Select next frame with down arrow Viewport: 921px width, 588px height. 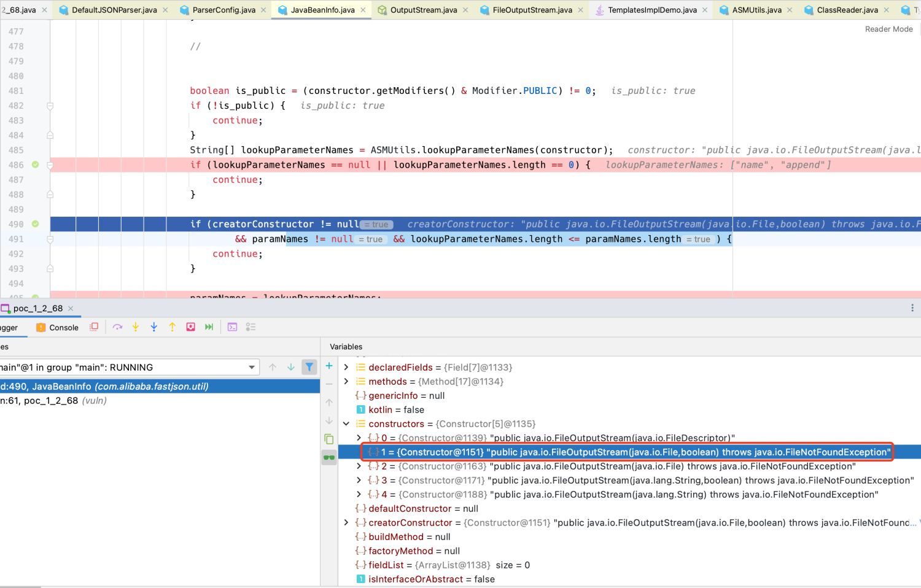pos(291,367)
